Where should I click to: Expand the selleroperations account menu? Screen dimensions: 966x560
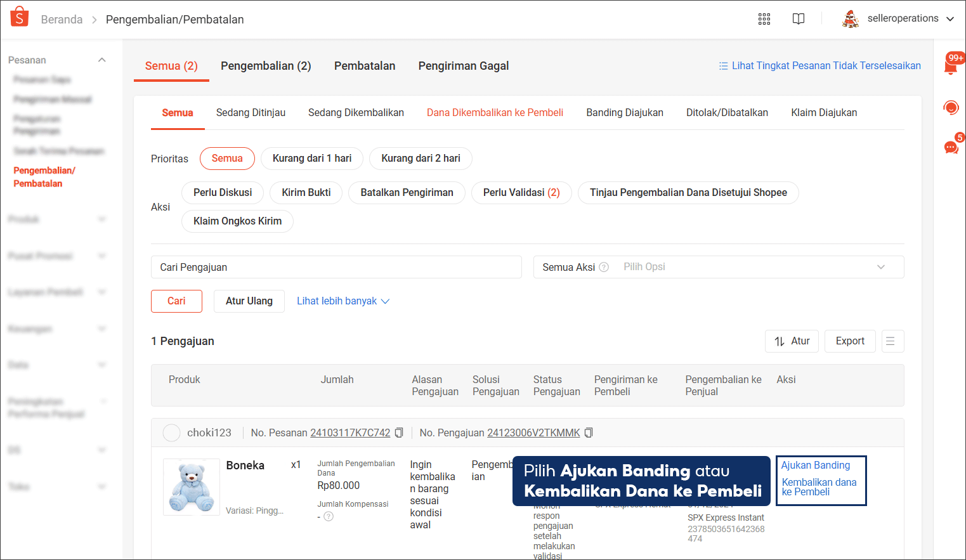[x=950, y=19]
